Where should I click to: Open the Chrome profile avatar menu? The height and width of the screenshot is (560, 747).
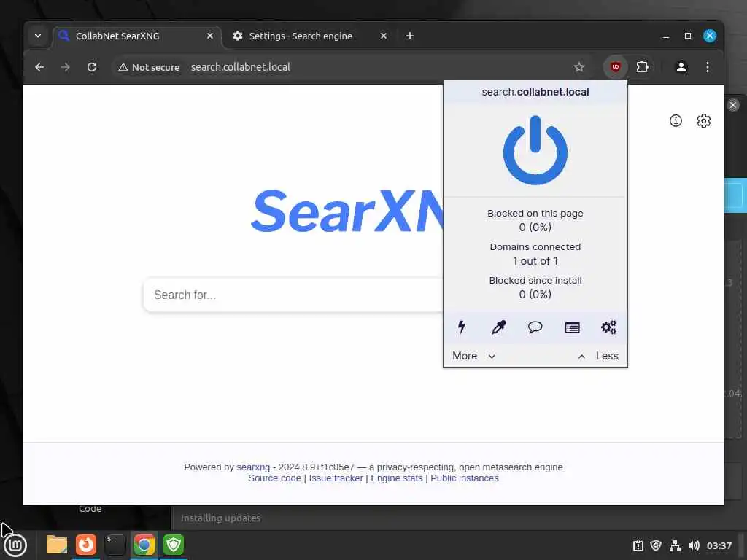pos(681,67)
